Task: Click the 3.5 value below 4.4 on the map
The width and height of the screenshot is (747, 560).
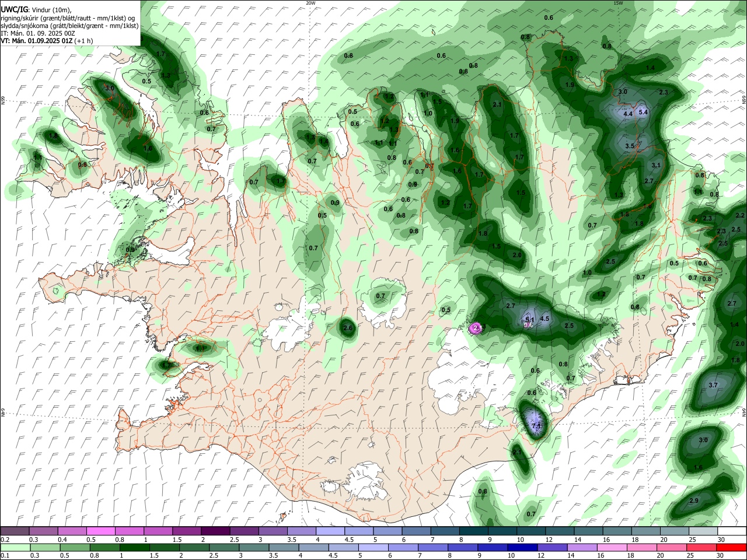Action: tap(630, 146)
